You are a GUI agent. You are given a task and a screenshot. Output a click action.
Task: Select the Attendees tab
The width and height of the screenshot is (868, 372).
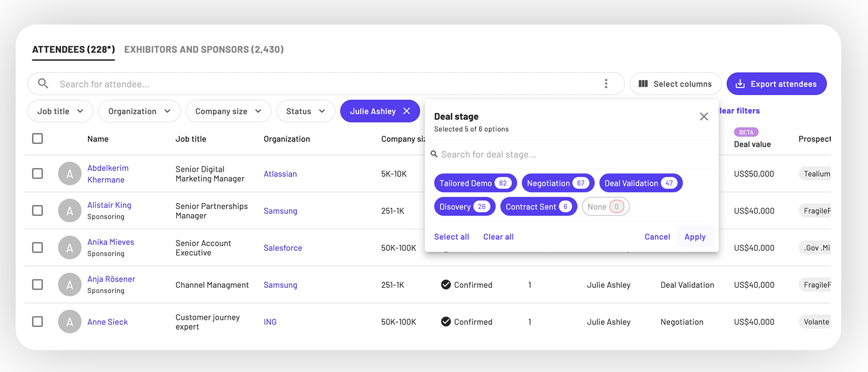point(73,50)
